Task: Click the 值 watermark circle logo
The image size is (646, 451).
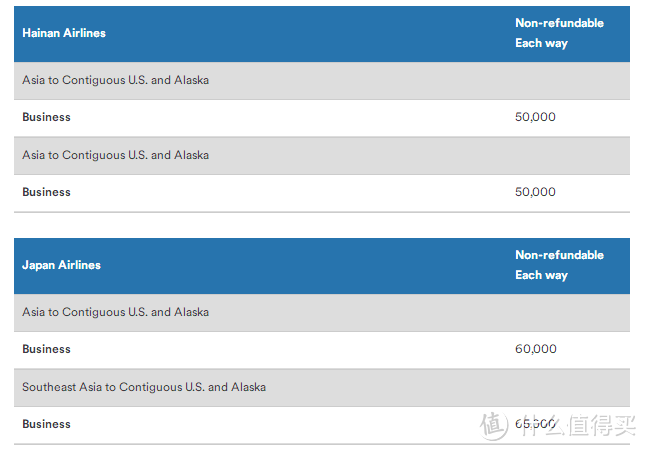Action: click(494, 425)
